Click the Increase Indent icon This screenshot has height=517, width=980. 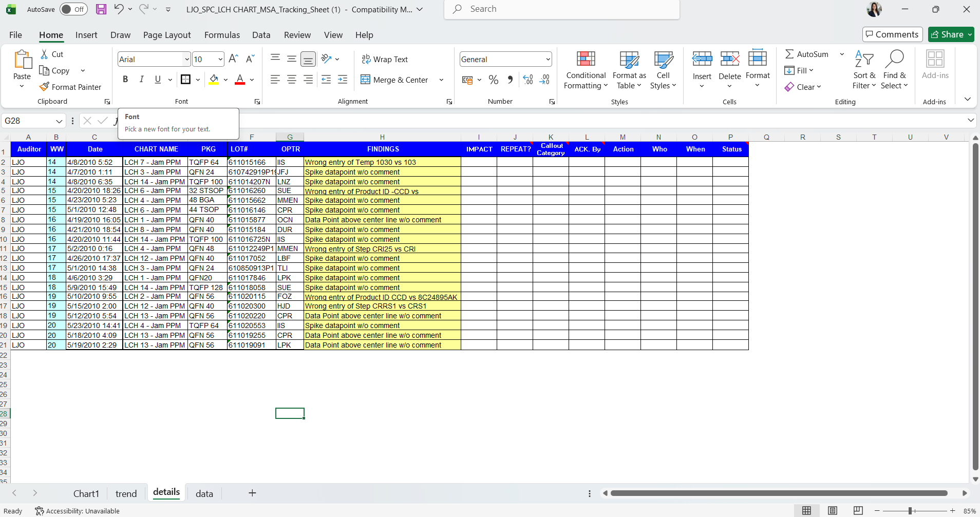click(343, 80)
